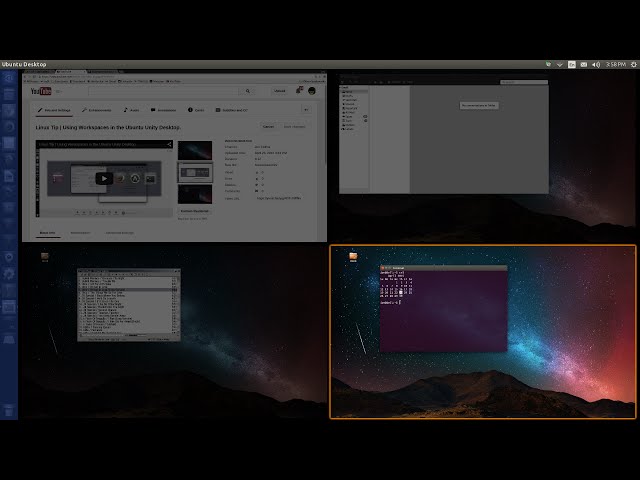The height and width of the screenshot is (480, 640).
Task: Select the music playlist window in bottom-left workspace
Action: [129, 305]
